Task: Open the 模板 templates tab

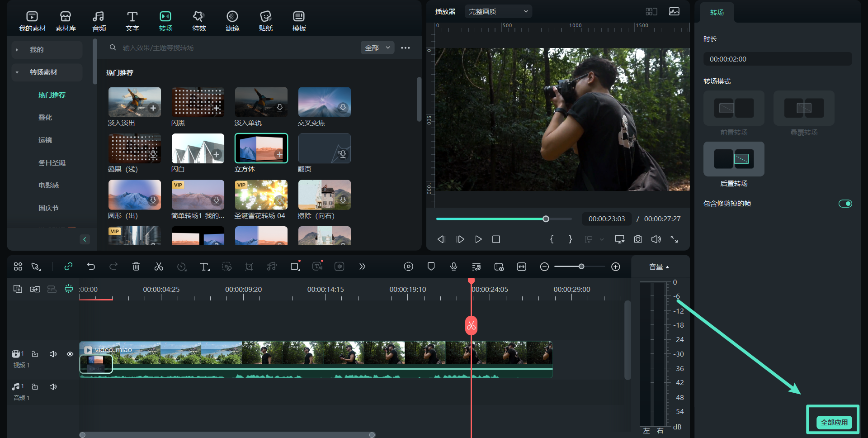Action: click(299, 21)
